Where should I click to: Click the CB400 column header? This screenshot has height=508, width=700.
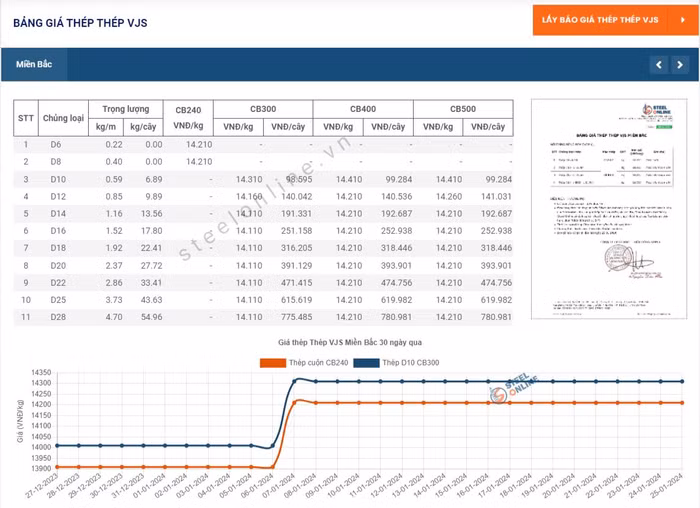tap(363, 109)
